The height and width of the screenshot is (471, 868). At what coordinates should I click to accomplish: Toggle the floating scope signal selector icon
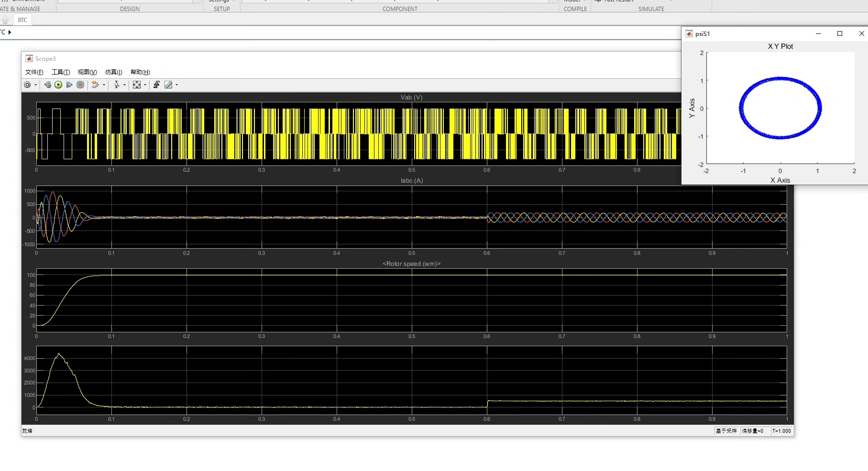point(156,85)
